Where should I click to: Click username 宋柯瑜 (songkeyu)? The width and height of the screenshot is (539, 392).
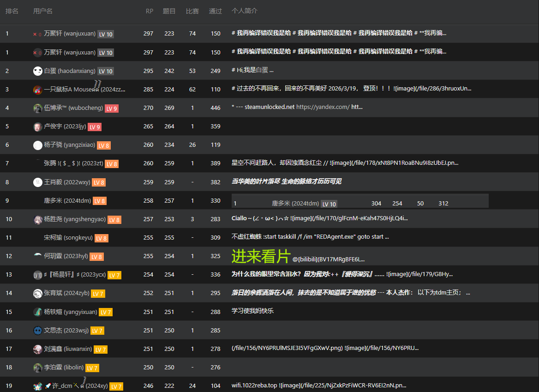[68, 238]
